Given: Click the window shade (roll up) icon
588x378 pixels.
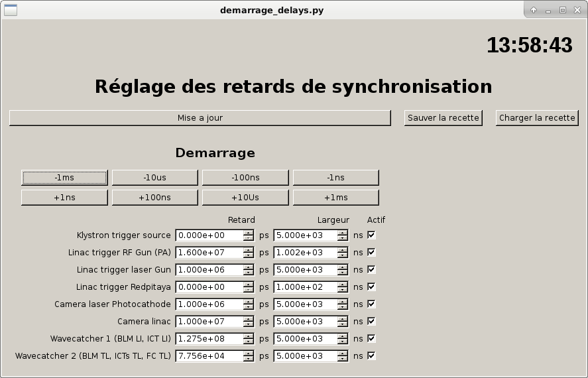Looking at the screenshot, I should (x=534, y=10).
